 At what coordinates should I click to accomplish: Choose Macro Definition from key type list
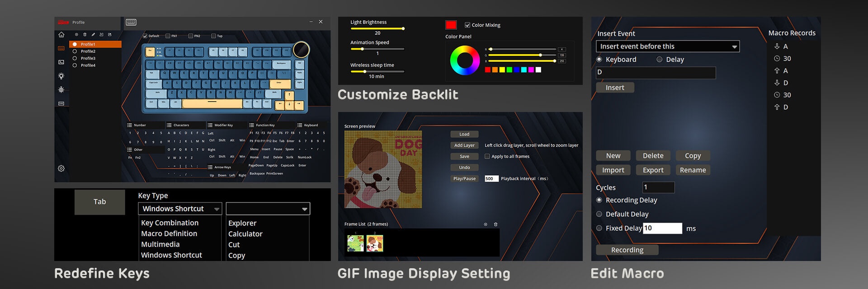coord(169,233)
